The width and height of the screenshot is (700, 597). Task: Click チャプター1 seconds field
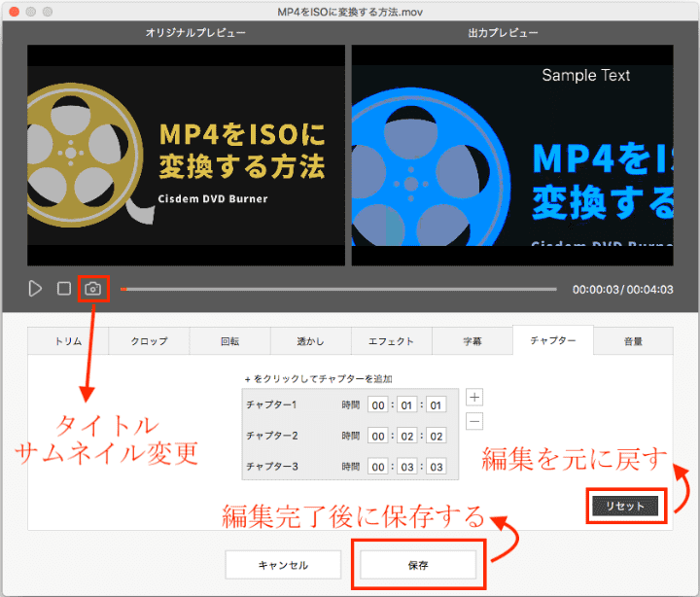[437, 405]
